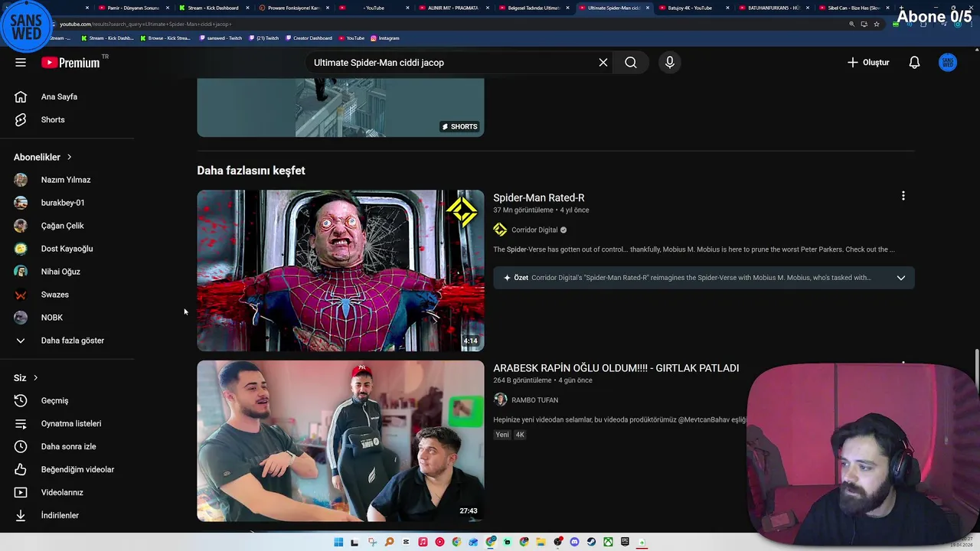Open the Spider-Man Rated-R title link

point(539,197)
